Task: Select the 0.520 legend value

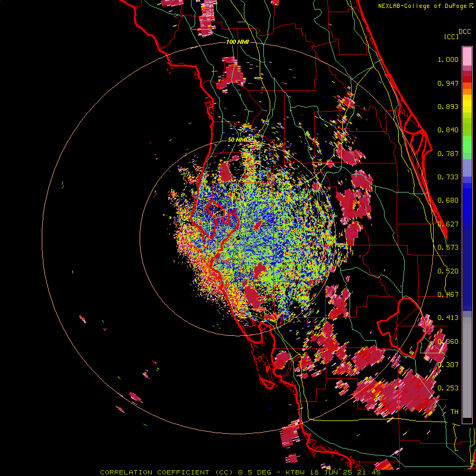Action: (448, 271)
